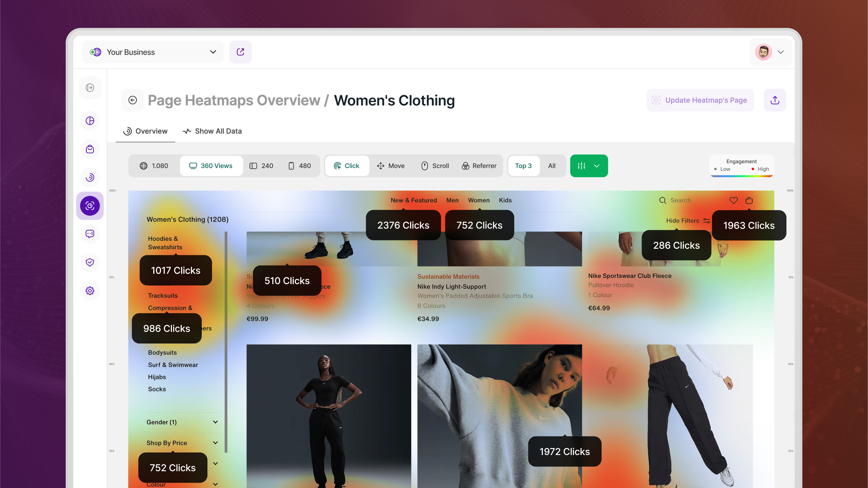Click Women in heatmap nav

click(x=479, y=200)
